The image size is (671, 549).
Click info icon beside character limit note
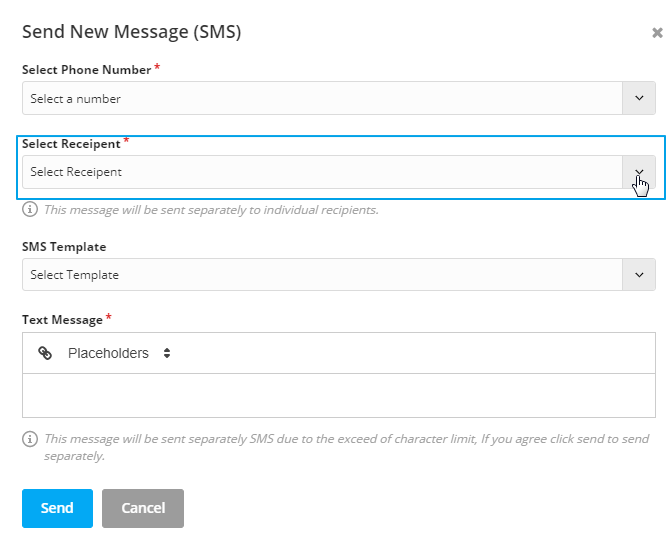[30, 439]
